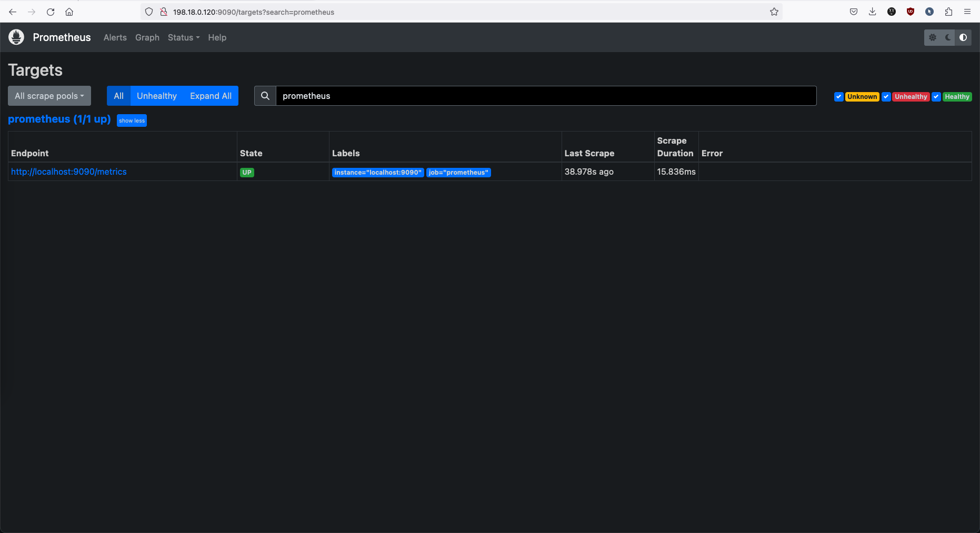This screenshot has height=533, width=980.
Task: Reload the current page
Action: pos(51,12)
